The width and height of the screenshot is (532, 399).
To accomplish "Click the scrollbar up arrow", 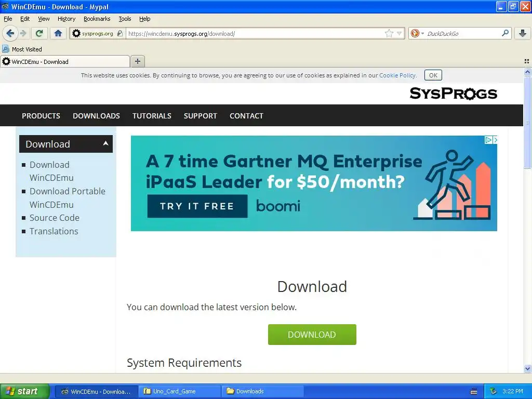I will pos(527,72).
